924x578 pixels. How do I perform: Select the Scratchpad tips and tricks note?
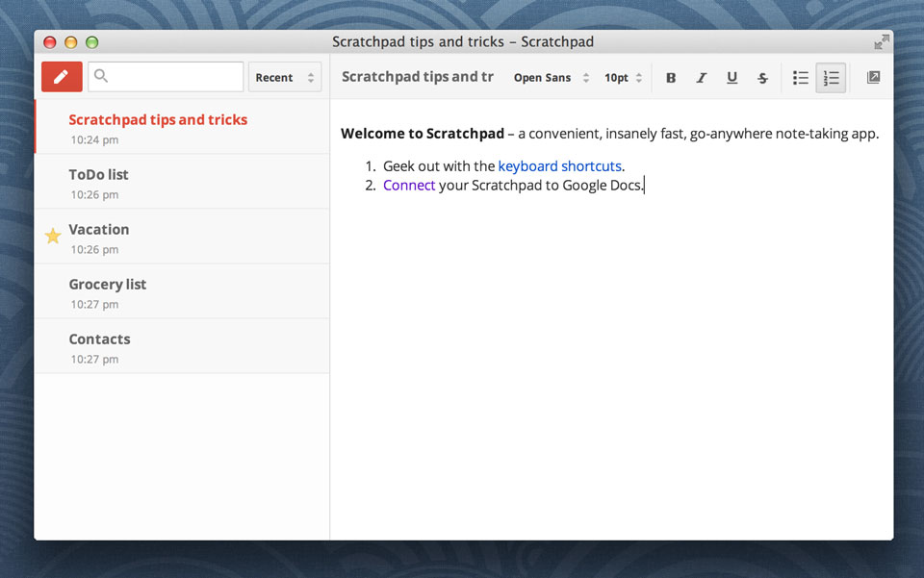point(182,127)
